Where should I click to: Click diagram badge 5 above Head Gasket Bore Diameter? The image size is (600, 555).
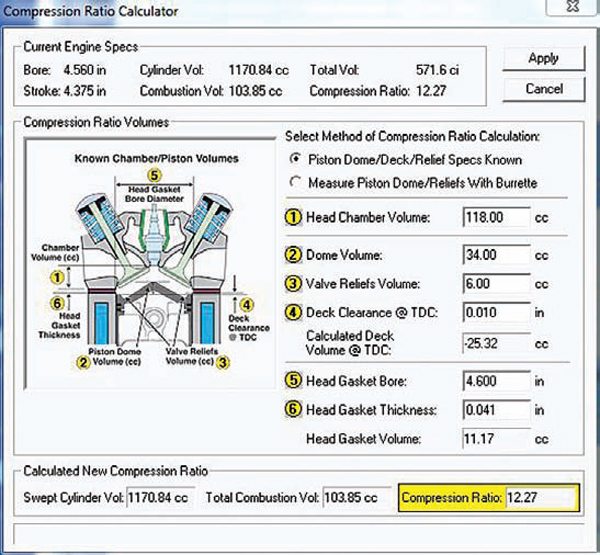pyautogui.click(x=154, y=176)
